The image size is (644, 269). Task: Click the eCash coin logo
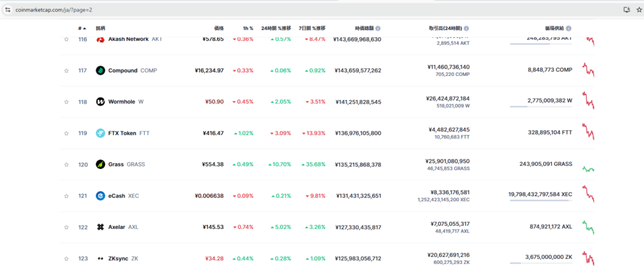click(x=100, y=196)
